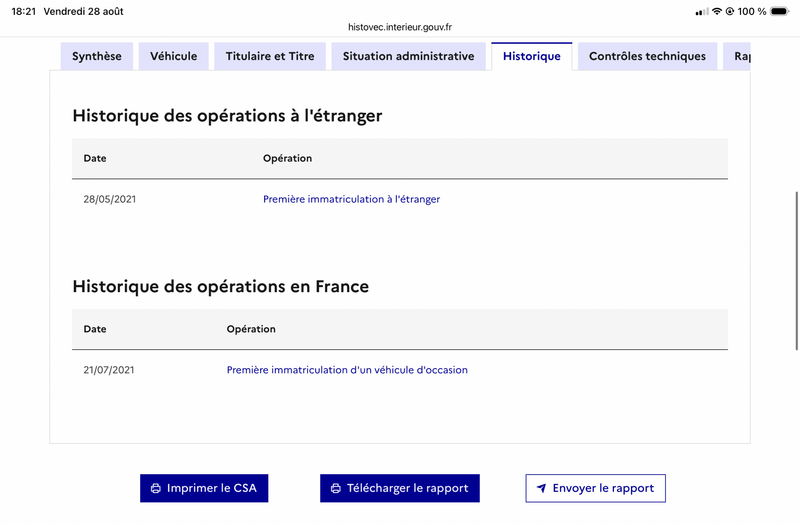The image size is (800, 525).
Task: Go to Situation administrative tab
Action: (409, 56)
